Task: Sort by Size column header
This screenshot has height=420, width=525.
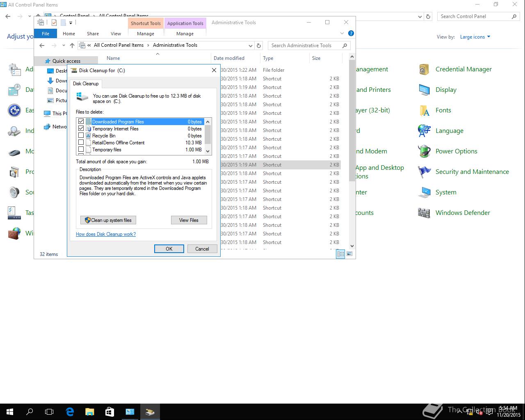Action: pyautogui.click(x=326, y=58)
